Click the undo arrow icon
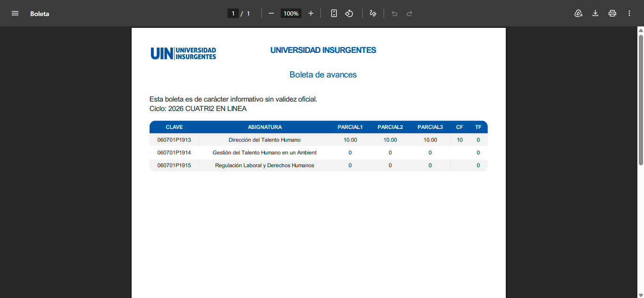 coord(394,14)
